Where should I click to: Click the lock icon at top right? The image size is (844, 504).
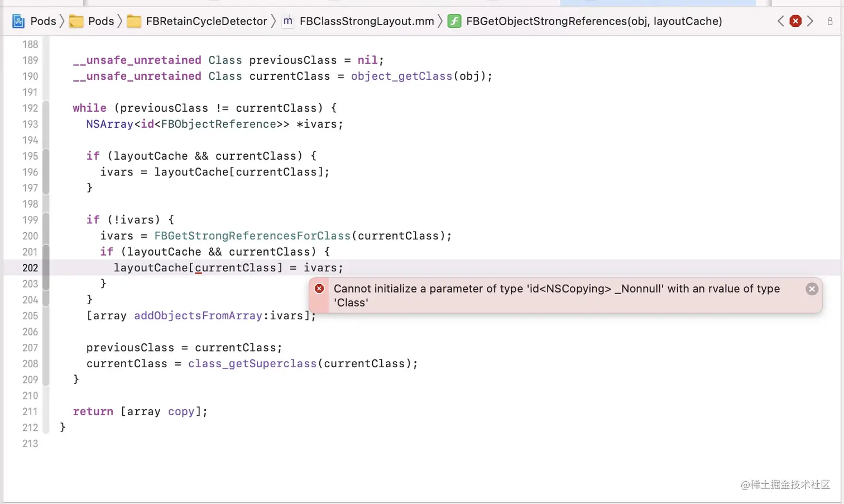tap(831, 21)
